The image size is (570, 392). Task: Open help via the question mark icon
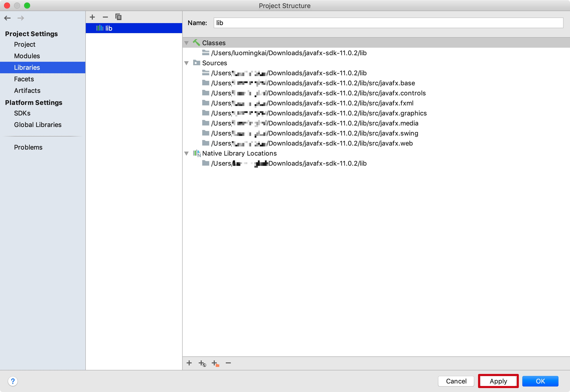(13, 381)
